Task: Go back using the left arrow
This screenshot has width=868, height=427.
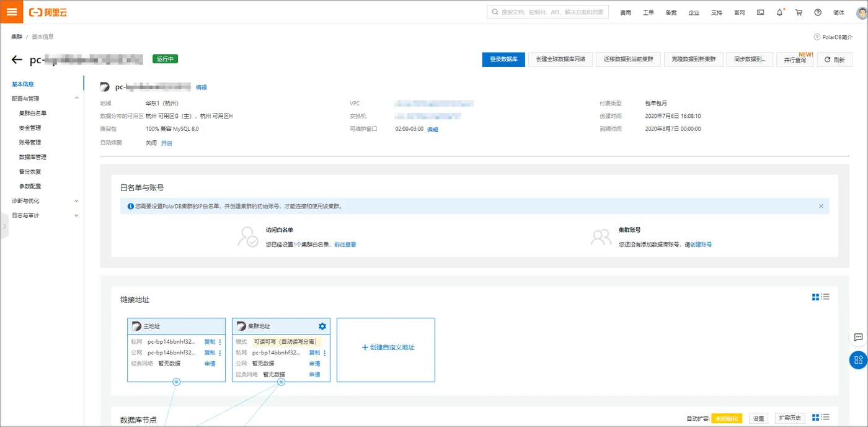Action: (17, 60)
